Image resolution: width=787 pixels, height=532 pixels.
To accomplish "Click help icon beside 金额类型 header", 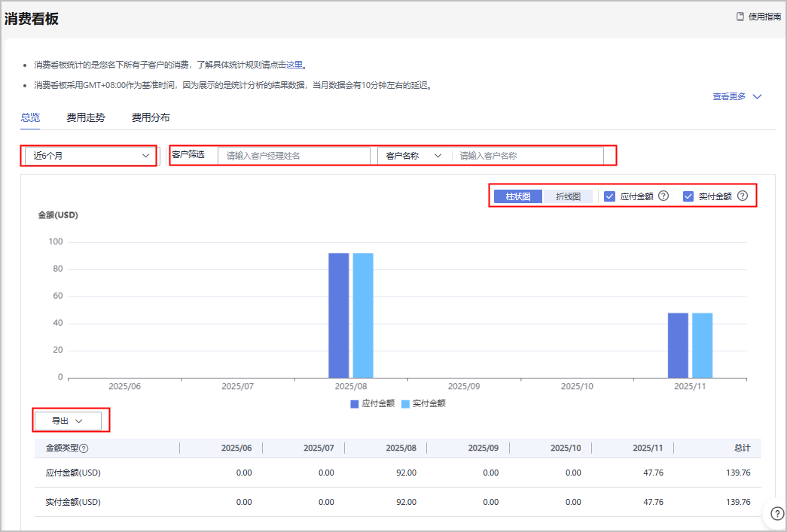I will coord(84,448).
